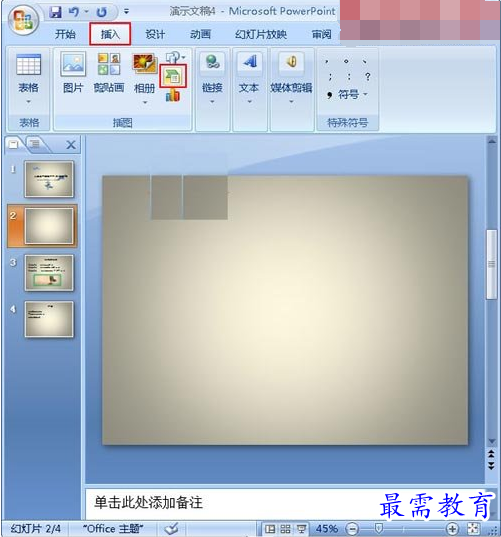Zoom out with the minus button
Screen dimensions: 501x537
[352, 529]
